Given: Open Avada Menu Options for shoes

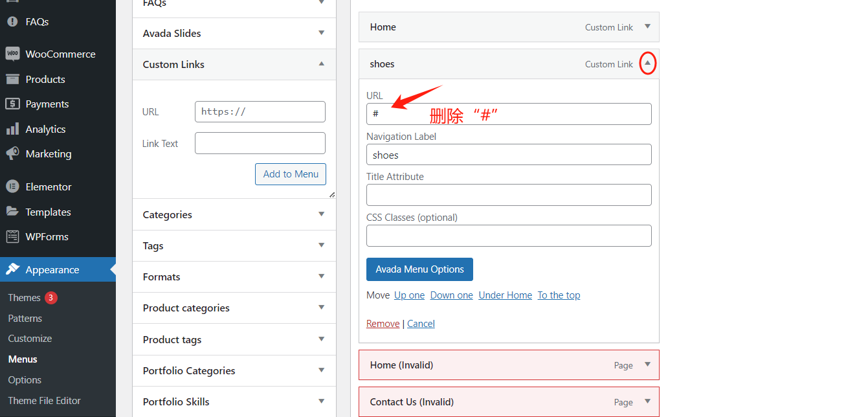Looking at the screenshot, I should click(x=419, y=269).
